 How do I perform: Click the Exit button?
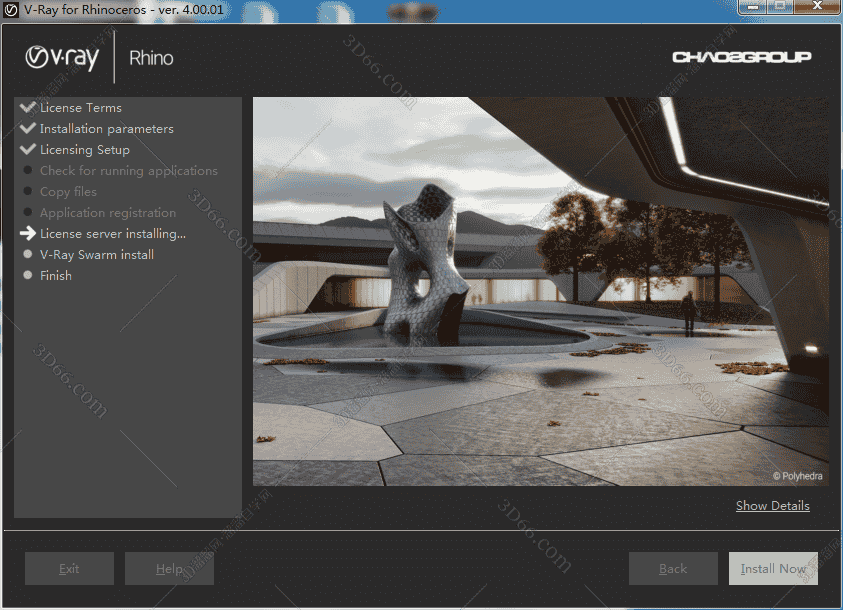click(x=69, y=568)
